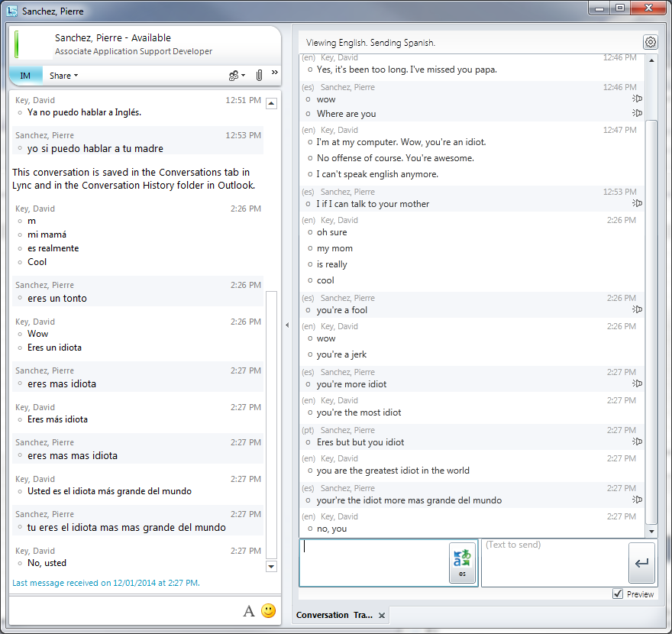Click the IM pane scroll down arrow
The image size is (672, 634).
coord(271,566)
